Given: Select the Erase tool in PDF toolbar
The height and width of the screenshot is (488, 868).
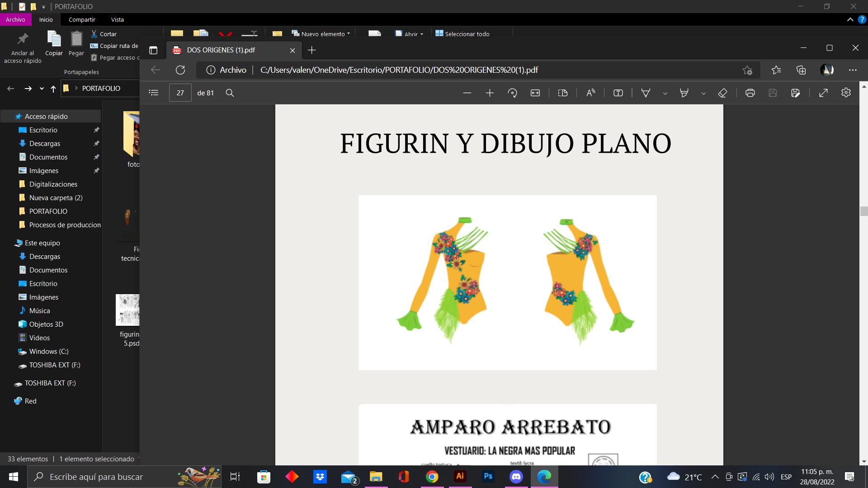Looking at the screenshot, I should (x=722, y=93).
